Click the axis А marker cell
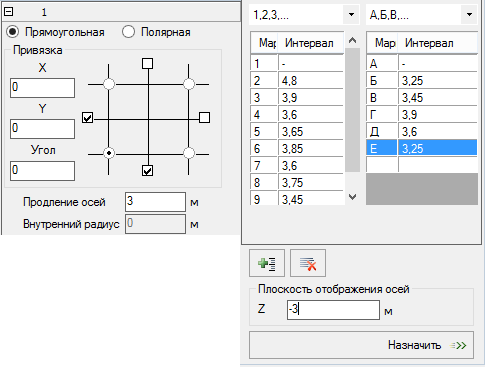This screenshot has width=485, height=367. click(382, 63)
